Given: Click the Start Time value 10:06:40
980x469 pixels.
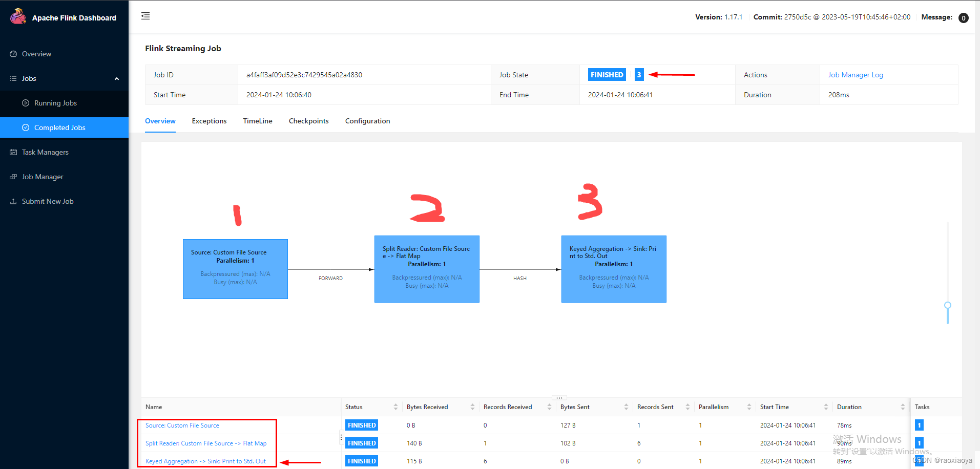Looking at the screenshot, I should tap(279, 95).
